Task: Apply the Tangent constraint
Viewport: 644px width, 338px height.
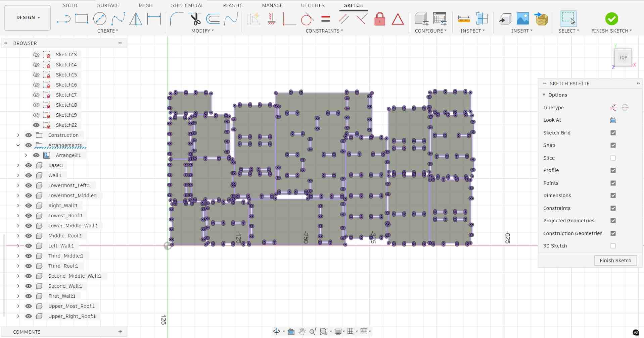Action: (x=307, y=19)
